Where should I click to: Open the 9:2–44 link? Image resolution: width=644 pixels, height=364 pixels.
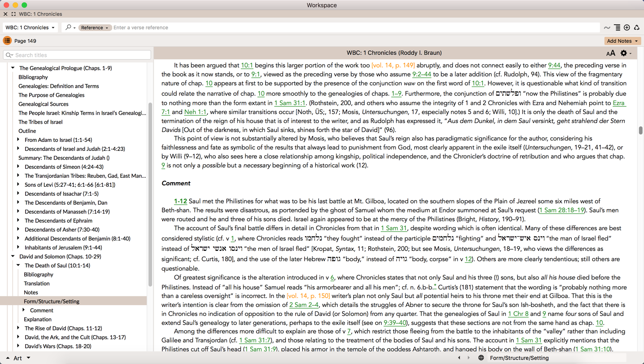tap(422, 74)
